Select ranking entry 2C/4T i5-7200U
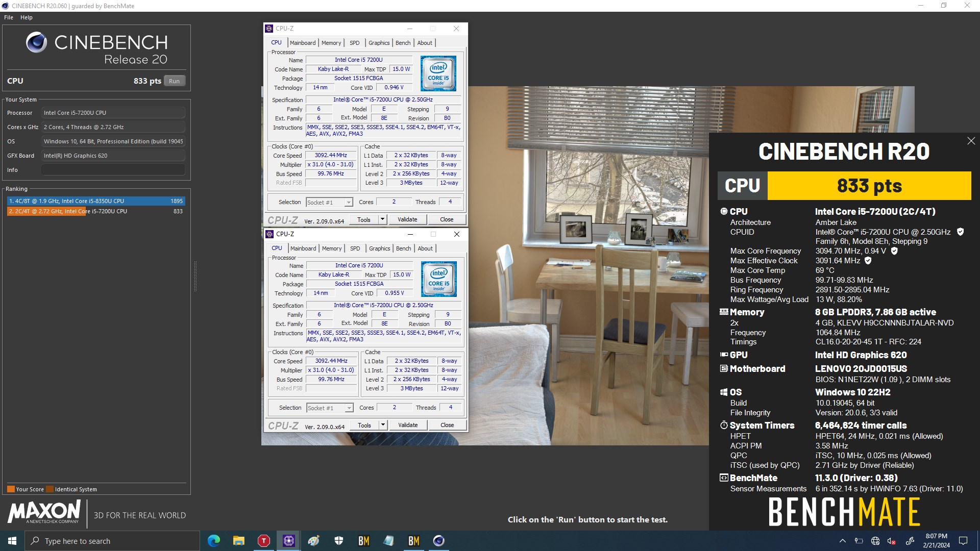980x551 pixels. [x=95, y=211]
